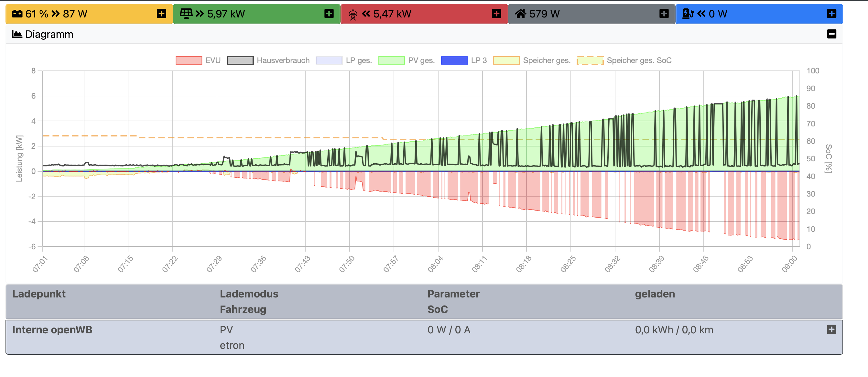This screenshot has height=377, width=868.
Task: Expand the blue charge point card
Action: click(831, 14)
